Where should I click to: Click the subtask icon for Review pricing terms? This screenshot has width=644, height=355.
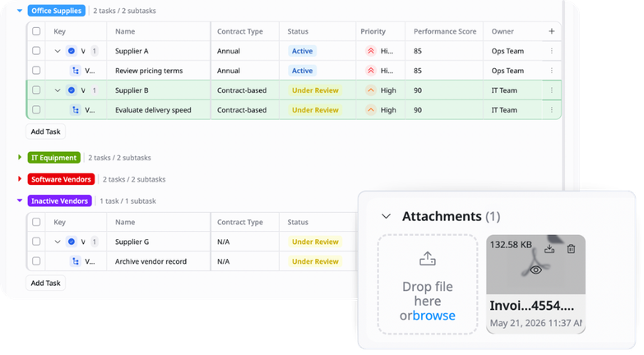(76, 71)
